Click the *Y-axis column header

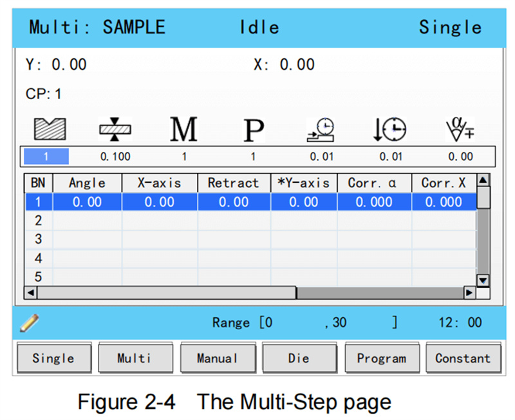coord(304,183)
